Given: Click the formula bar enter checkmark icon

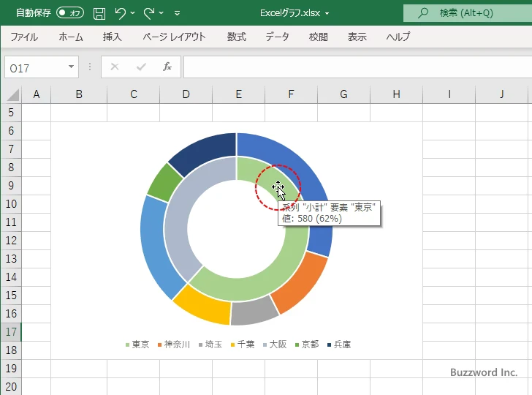Looking at the screenshot, I should (140, 67).
